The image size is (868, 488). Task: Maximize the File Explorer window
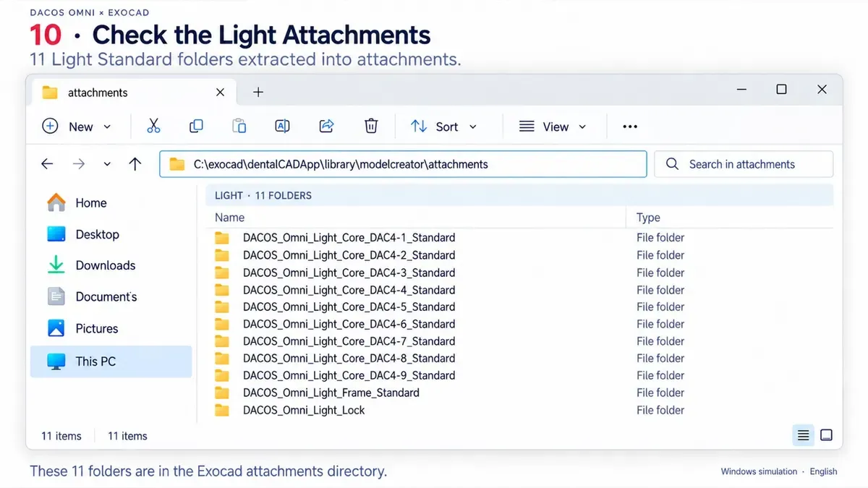coord(781,90)
